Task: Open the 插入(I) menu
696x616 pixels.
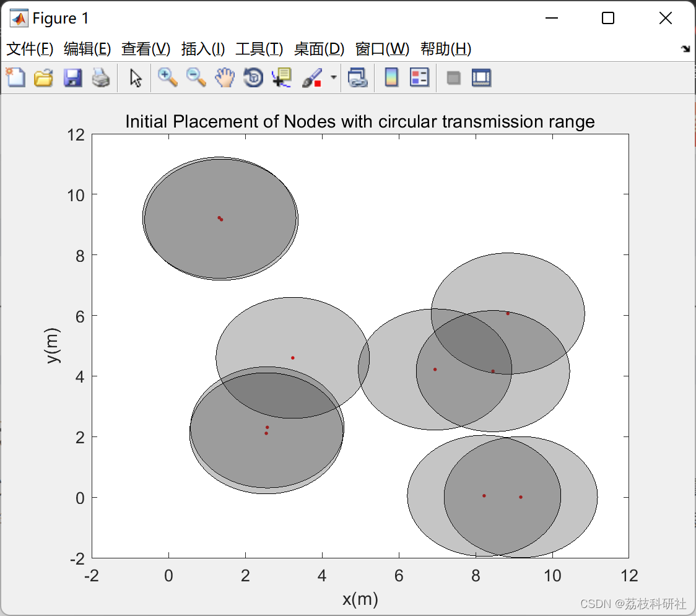Action: 203,49
